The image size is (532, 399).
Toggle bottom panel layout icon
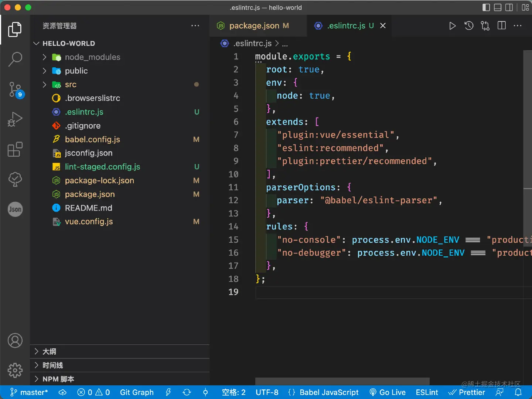(x=498, y=7)
